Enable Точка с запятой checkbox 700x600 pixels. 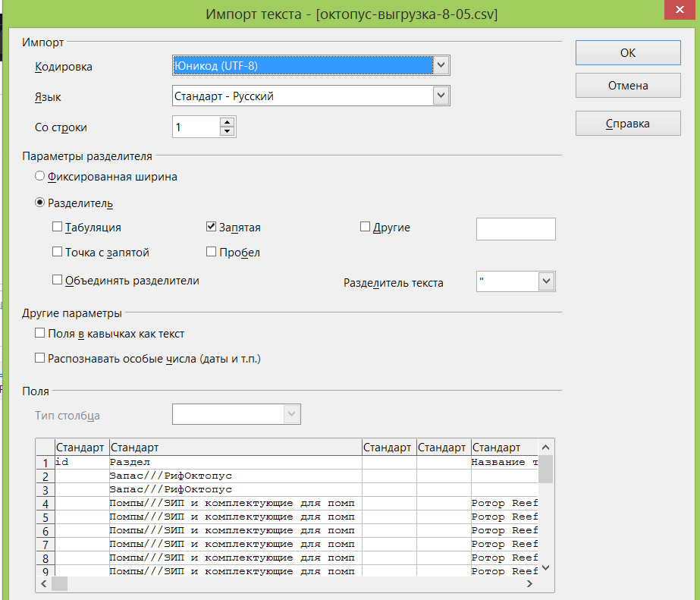(57, 252)
